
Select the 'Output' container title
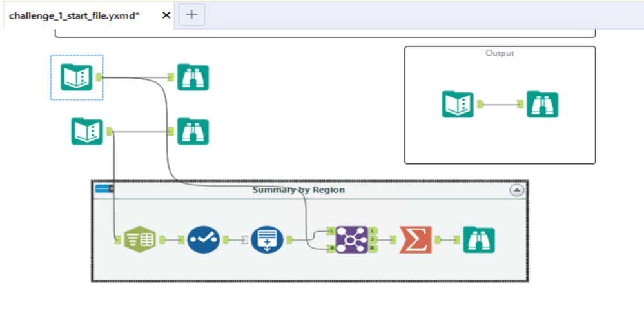click(500, 53)
